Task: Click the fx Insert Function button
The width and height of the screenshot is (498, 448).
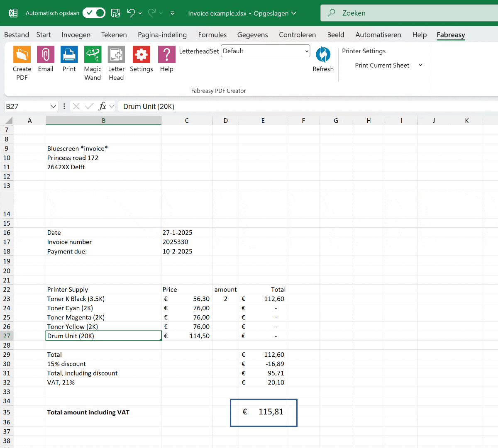Action: 103,106
